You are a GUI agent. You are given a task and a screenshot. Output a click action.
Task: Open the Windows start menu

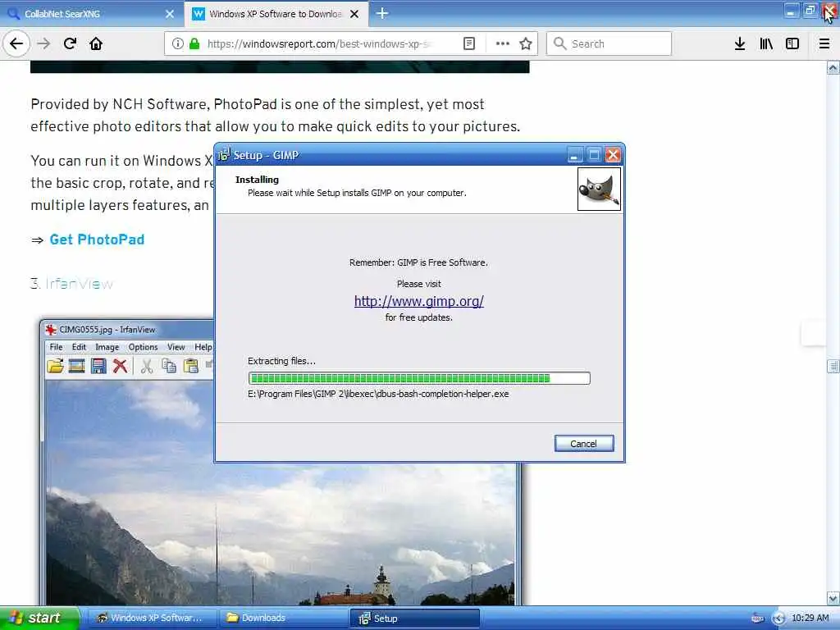(39, 619)
